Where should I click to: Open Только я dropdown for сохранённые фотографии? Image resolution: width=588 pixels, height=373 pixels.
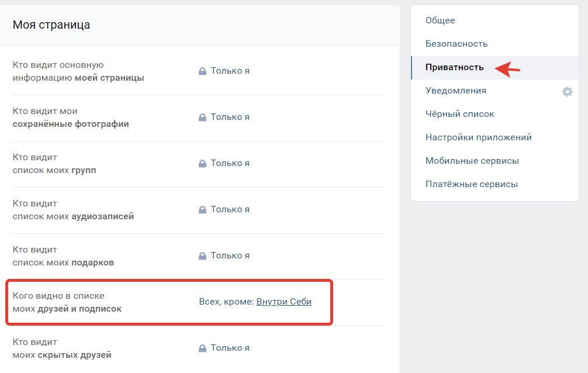230,117
